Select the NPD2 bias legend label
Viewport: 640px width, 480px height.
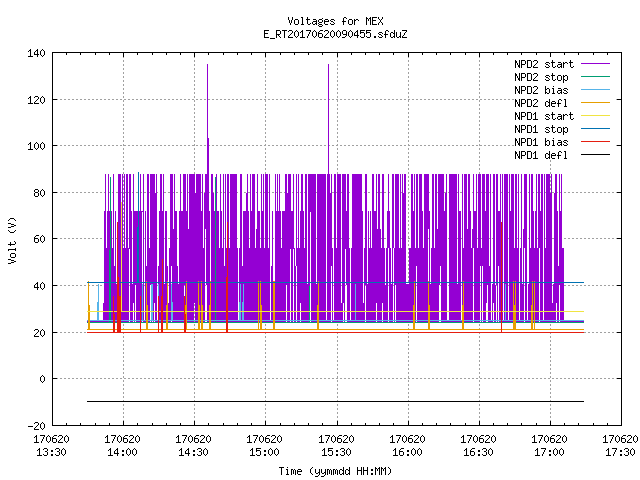tap(541, 90)
